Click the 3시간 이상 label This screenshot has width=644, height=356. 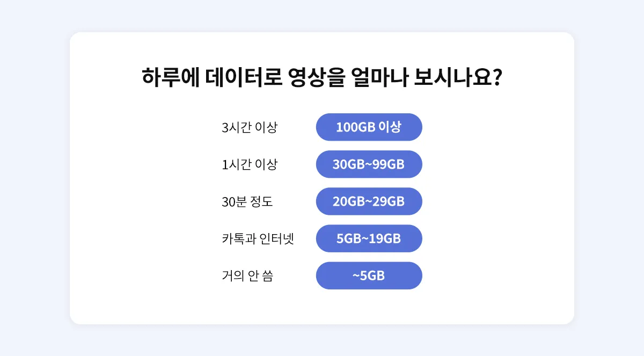[249, 128]
